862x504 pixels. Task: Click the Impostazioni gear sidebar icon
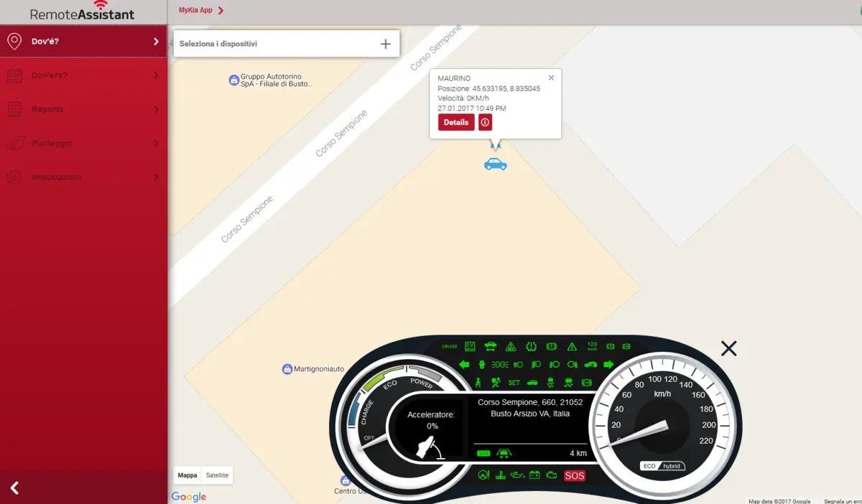coord(14,177)
